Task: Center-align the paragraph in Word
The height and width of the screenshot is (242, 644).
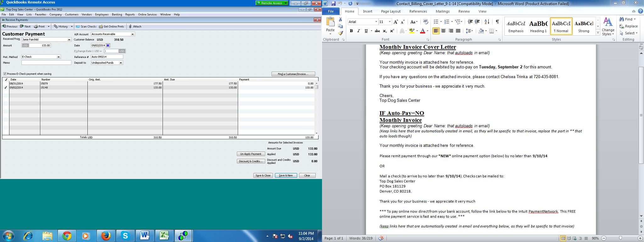Action: tap(443, 31)
